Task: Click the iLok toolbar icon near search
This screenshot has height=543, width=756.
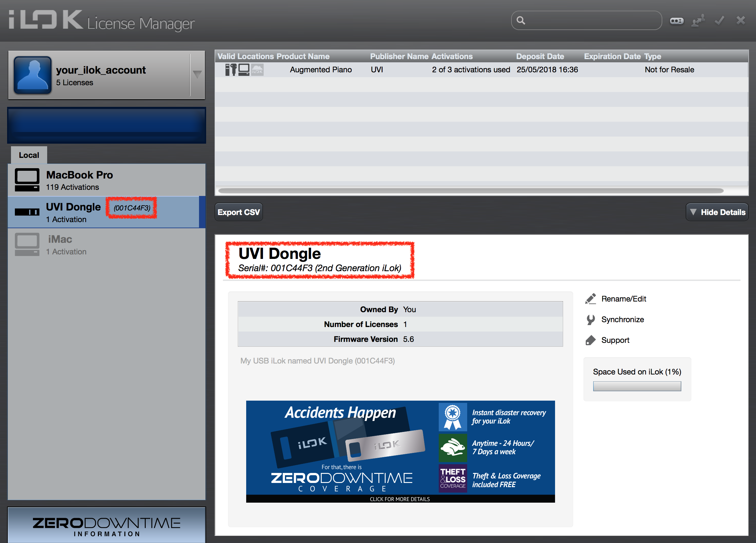Action: (x=677, y=21)
